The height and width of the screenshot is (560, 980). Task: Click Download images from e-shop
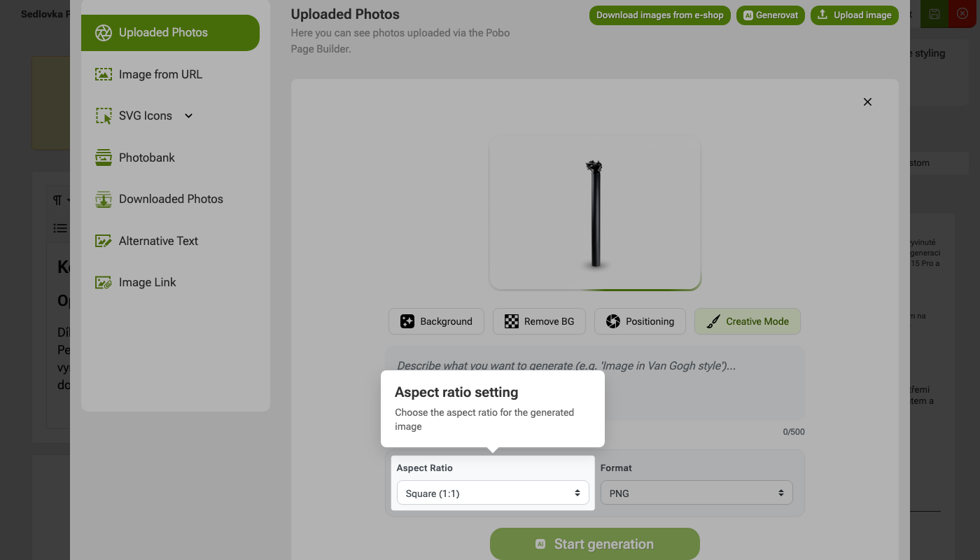point(660,15)
